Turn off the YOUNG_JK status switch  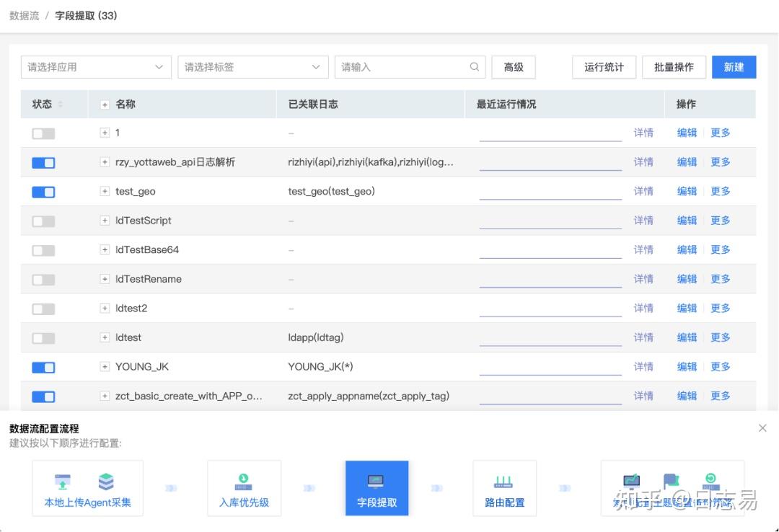click(43, 367)
